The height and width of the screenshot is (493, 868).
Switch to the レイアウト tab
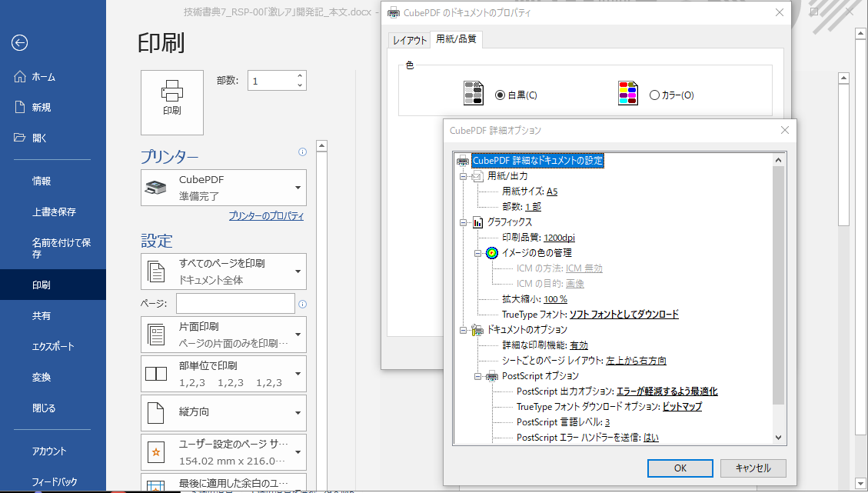point(410,40)
